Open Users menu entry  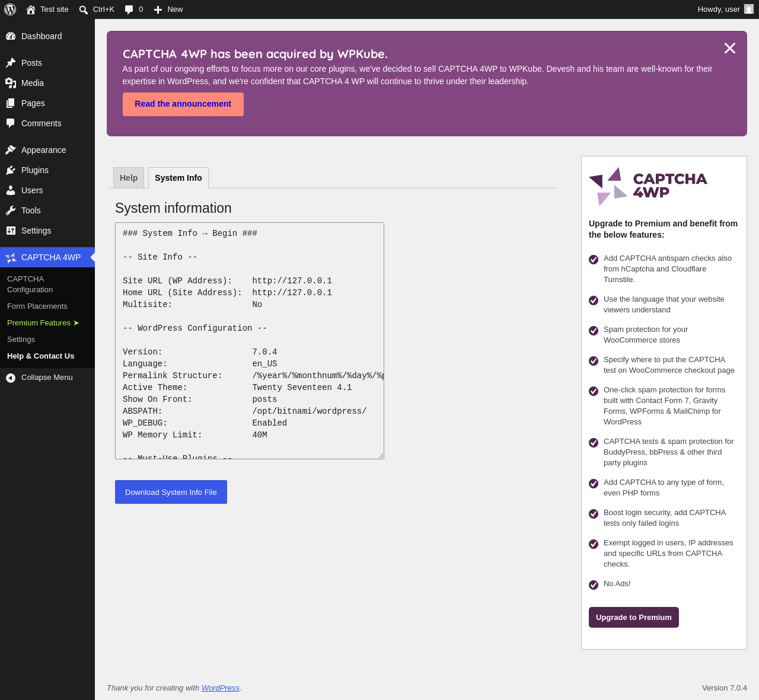pyautogui.click(x=47, y=190)
